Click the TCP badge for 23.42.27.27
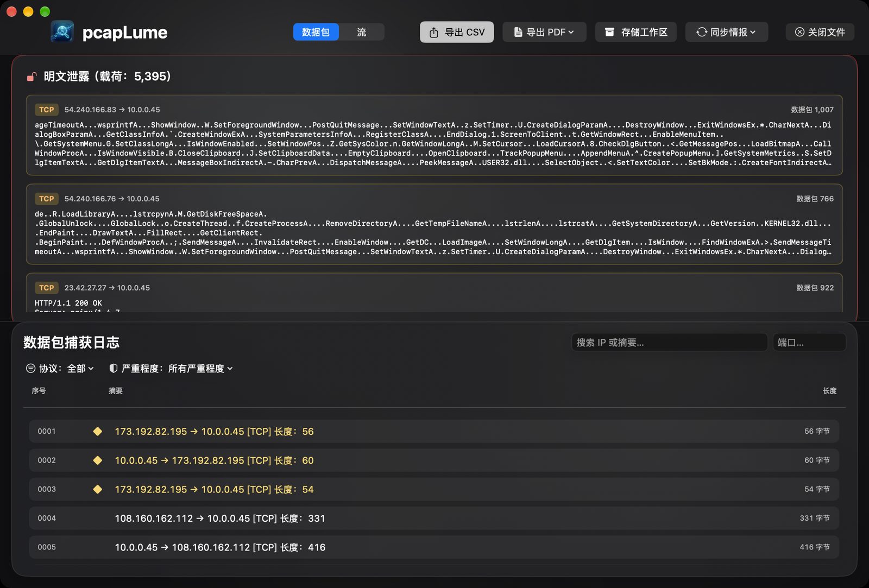The height and width of the screenshot is (588, 869). (x=47, y=288)
